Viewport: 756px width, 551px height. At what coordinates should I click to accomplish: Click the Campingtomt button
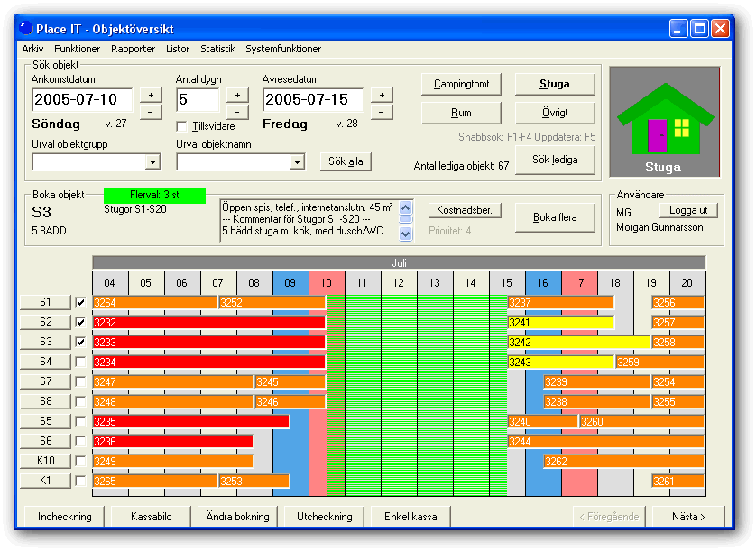tap(461, 85)
